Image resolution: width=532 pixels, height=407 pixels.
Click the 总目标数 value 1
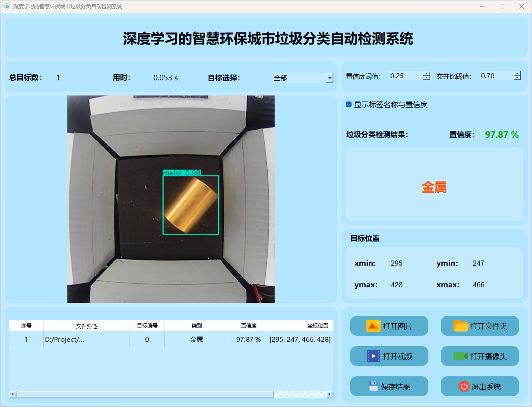coord(58,78)
